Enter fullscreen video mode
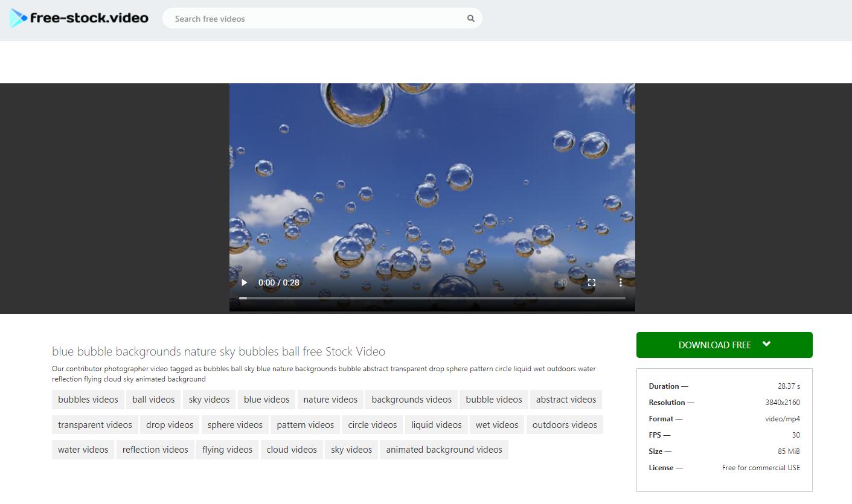Viewport: 852px width, 504px height. (592, 282)
